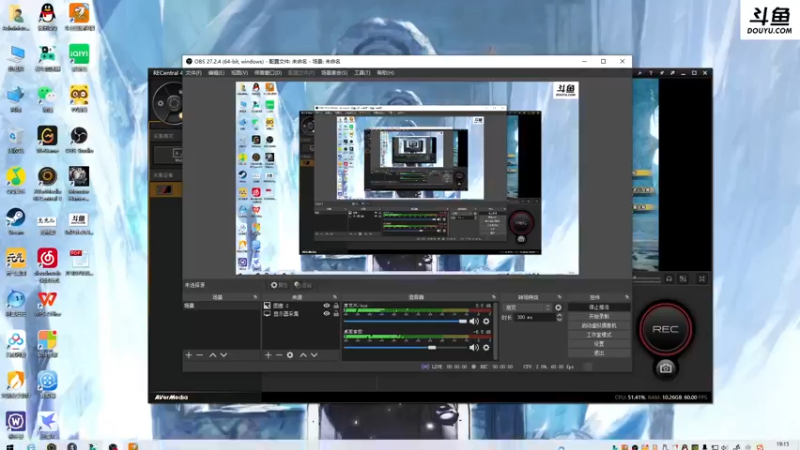Take a snapshot with RECentral camera icon
Image resolution: width=800 pixels, height=450 pixels.
pyautogui.click(x=665, y=368)
